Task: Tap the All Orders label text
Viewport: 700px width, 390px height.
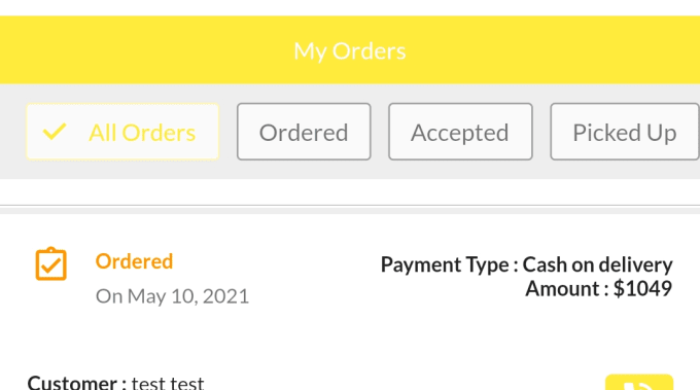Action: [x=142, y=133]
